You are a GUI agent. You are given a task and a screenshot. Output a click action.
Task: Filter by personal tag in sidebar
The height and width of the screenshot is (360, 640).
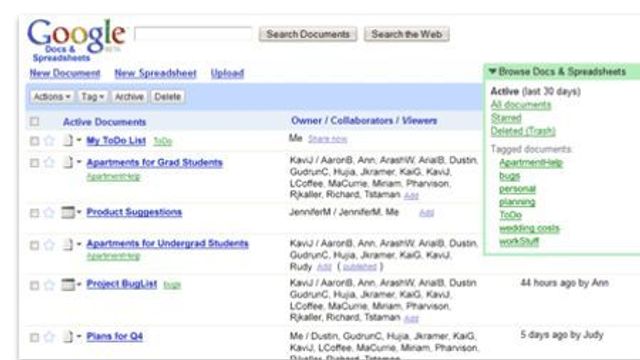pyautogui.click(x=517, y=189)
